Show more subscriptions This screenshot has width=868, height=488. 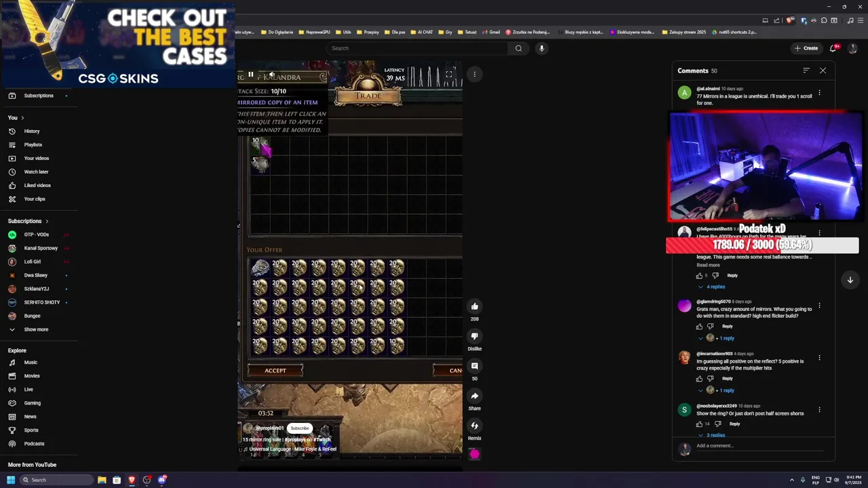point(37,329)
